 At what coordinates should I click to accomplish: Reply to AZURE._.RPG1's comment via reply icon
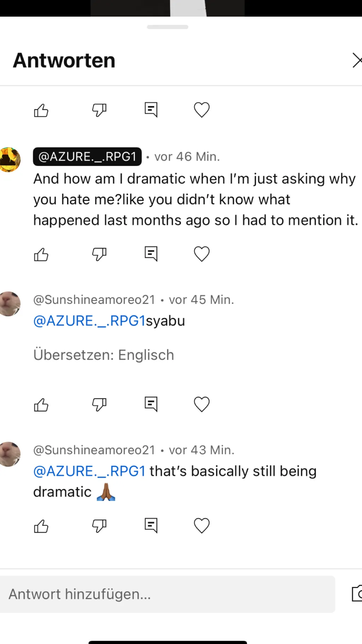click(x=151, y=254)
